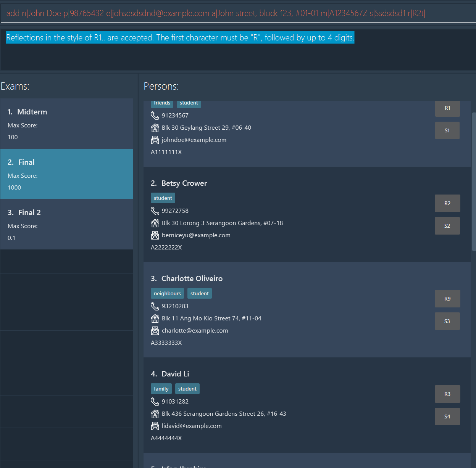Click the email icon beside lidavid@example.com
Screen dimensions: 476x468
coord(155,426)
